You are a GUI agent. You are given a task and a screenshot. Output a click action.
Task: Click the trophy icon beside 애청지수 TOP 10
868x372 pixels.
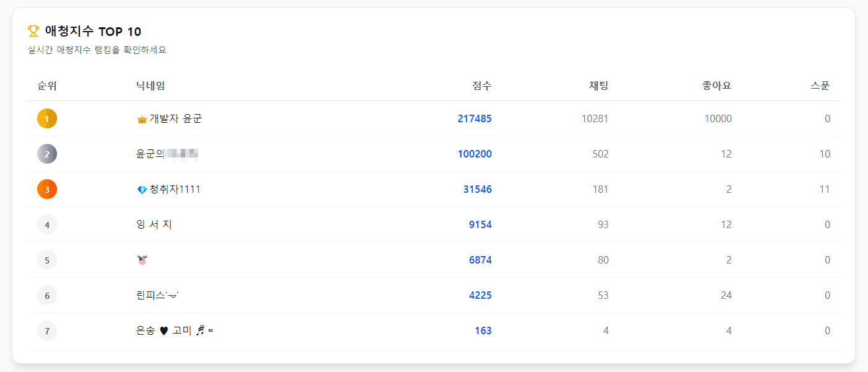tap(33, 31)
